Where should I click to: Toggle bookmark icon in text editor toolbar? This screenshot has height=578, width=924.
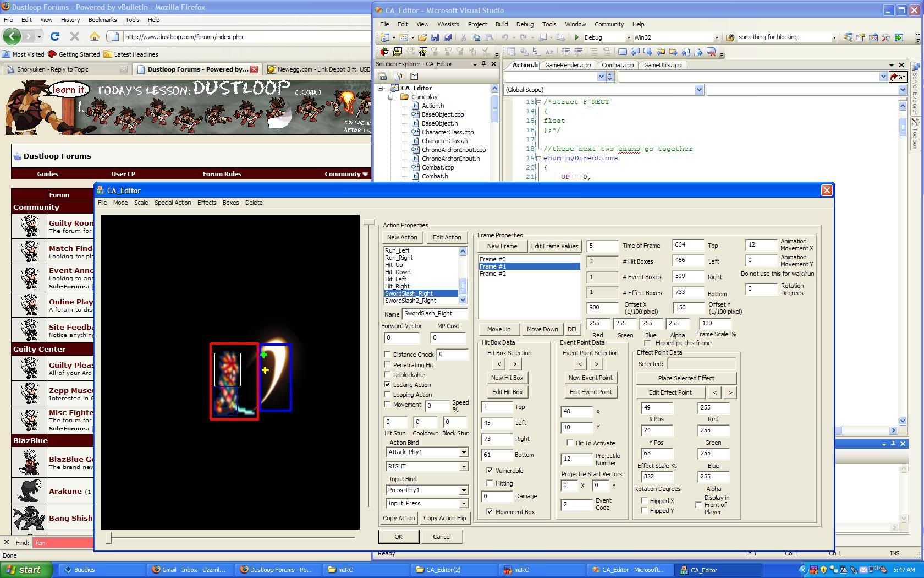(623, 52)
